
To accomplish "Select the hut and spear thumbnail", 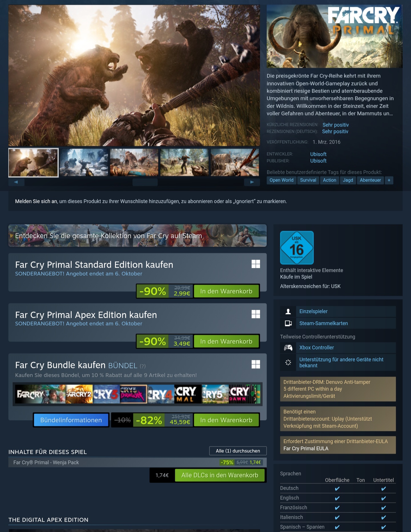I will (x=235, y=163).
